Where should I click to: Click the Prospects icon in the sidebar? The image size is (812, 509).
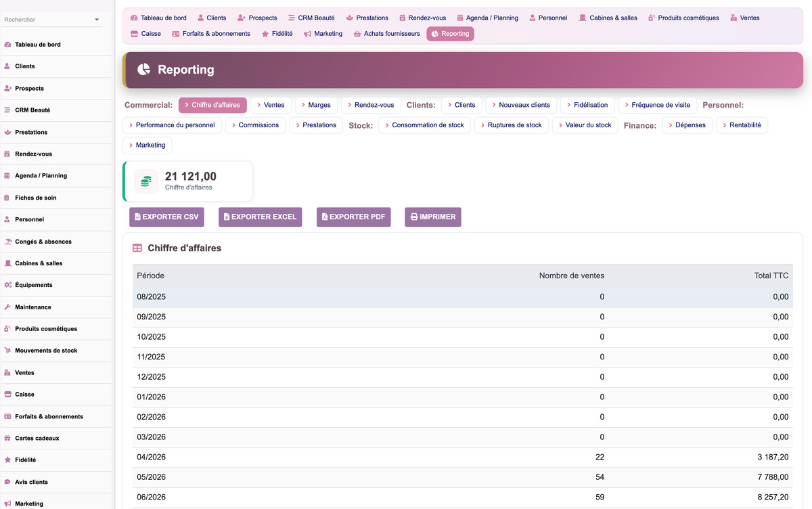tap(7, 89)
